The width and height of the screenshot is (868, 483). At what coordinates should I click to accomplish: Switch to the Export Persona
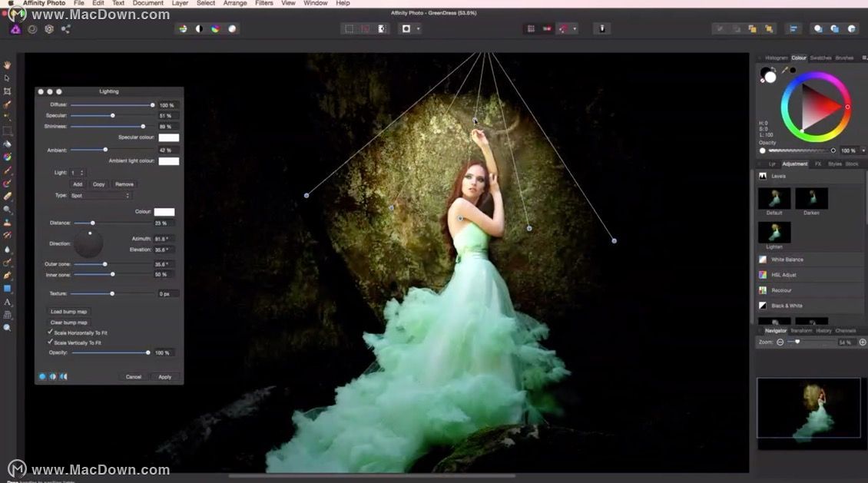point(66,29)
